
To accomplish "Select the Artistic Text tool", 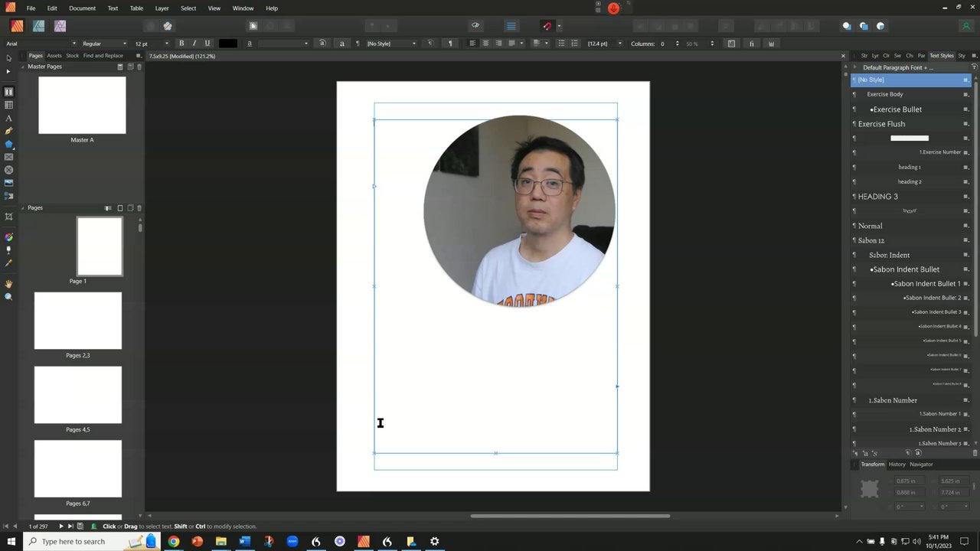I will [x=8, y=118].
